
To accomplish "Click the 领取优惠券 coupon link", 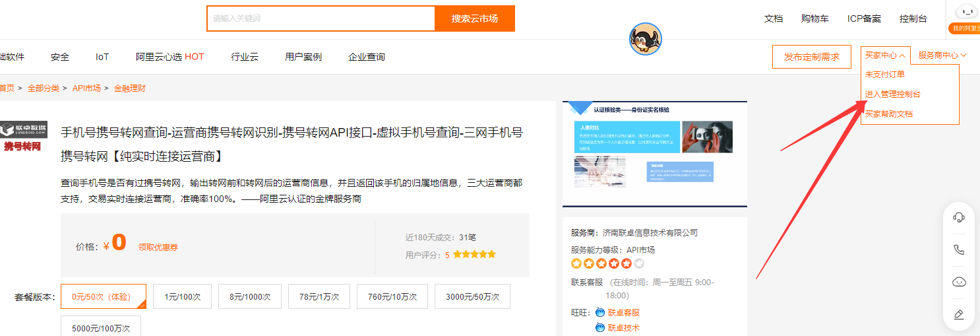I will [x=158, y=247].
